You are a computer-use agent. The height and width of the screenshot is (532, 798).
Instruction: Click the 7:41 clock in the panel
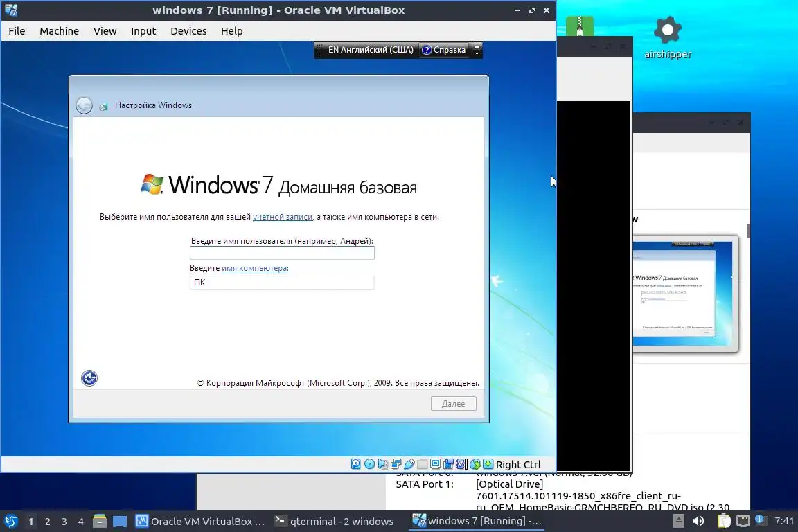pyautogui.click(x=783, y=521)
